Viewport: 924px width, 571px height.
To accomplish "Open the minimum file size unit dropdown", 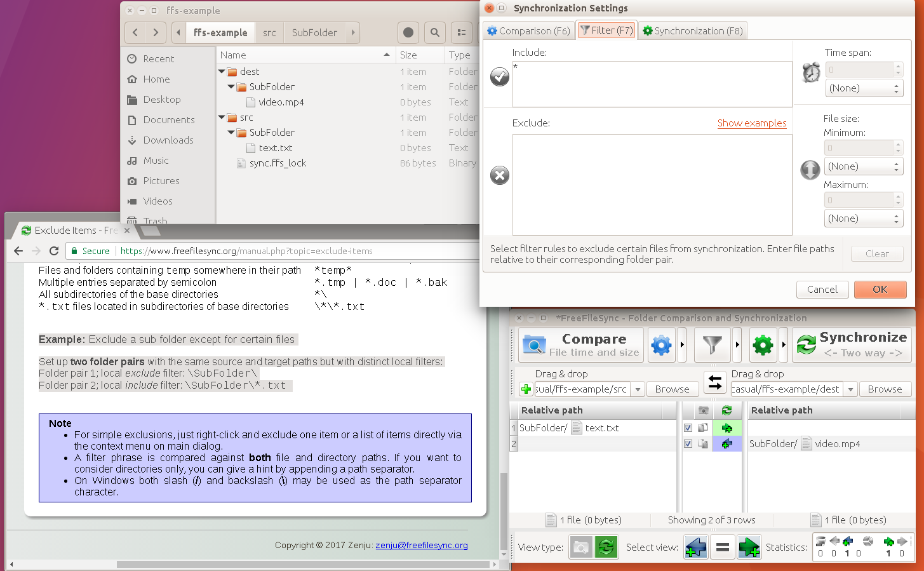I will click(863, 166).
